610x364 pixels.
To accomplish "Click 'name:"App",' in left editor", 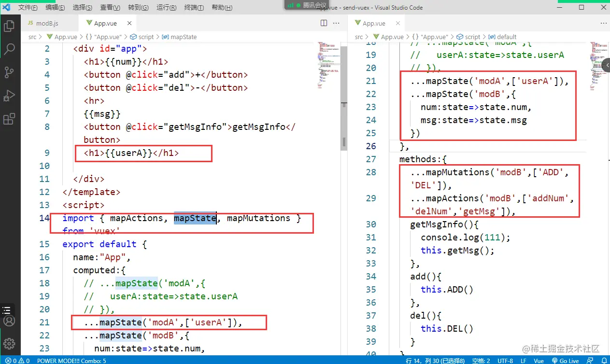I will (102, 257).
